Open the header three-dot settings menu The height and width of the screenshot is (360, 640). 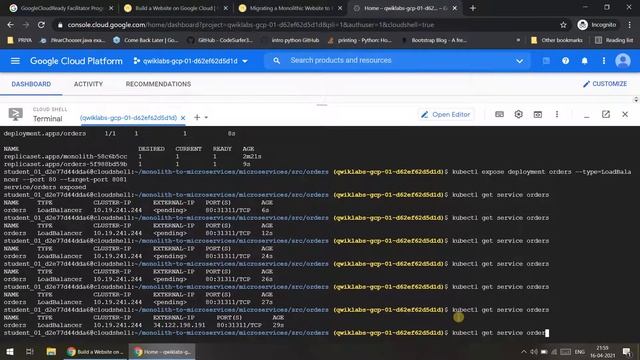(604, 61)
